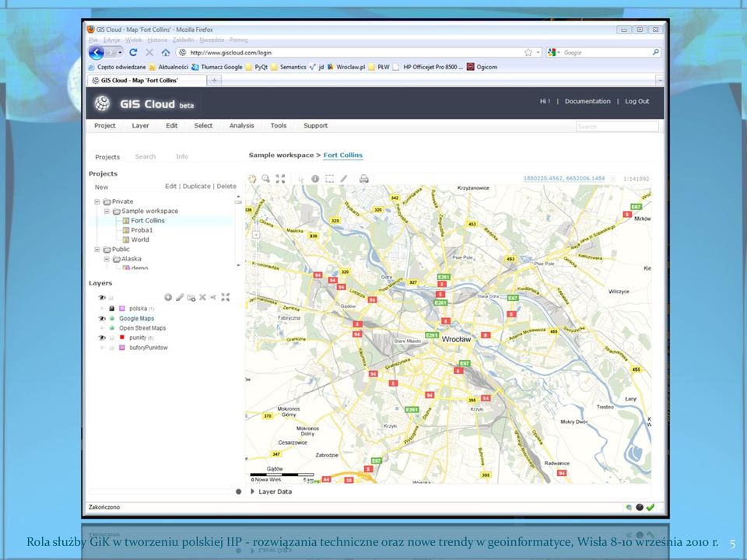Image resolution: width=747 pixels, height=560 pixels.
Task: Follow the Fort Collins breadcrumb link
Action: click(343, 156)
